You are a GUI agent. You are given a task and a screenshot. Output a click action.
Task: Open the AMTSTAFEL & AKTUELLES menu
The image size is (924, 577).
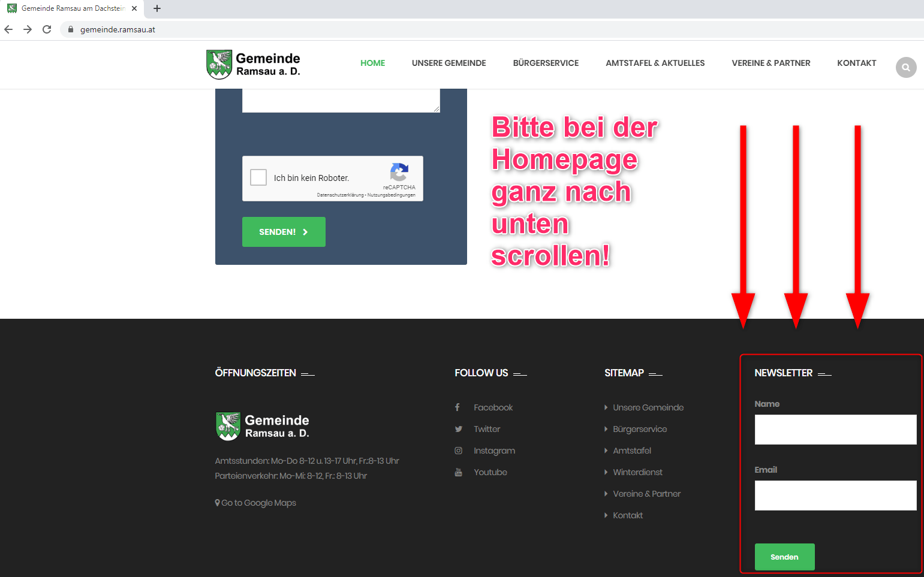(x=655, y=63)
